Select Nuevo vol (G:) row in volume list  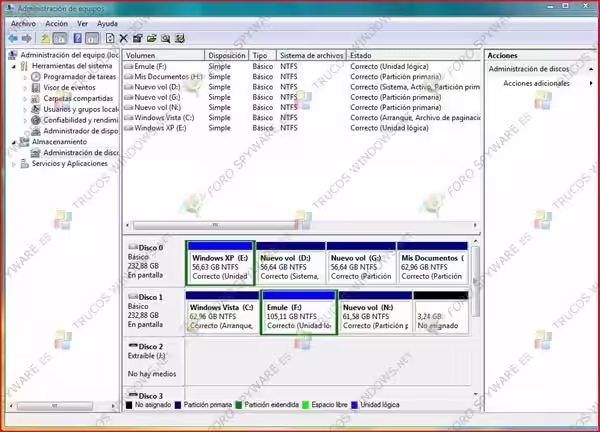302,97
